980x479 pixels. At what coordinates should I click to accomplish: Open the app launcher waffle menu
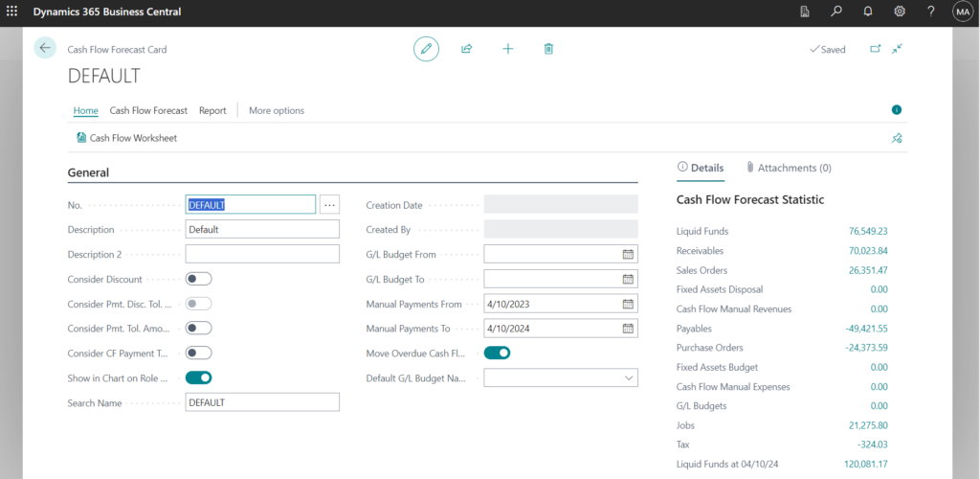(12, 11)
